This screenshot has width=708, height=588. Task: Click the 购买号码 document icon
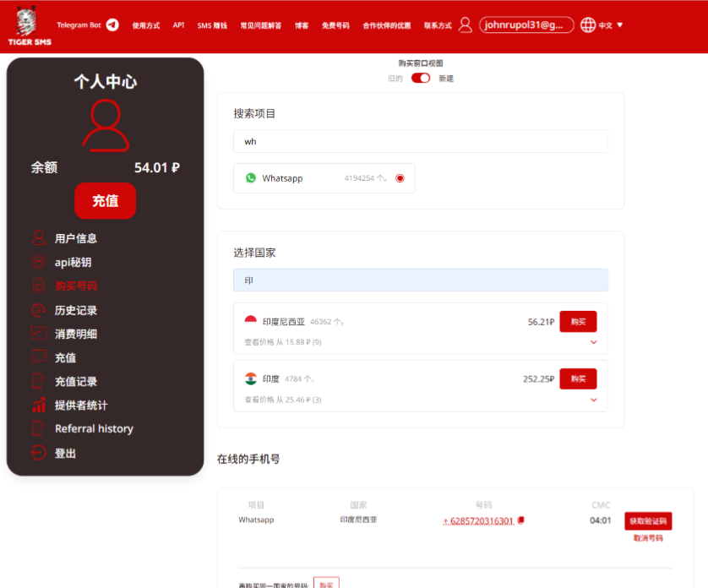38,286
